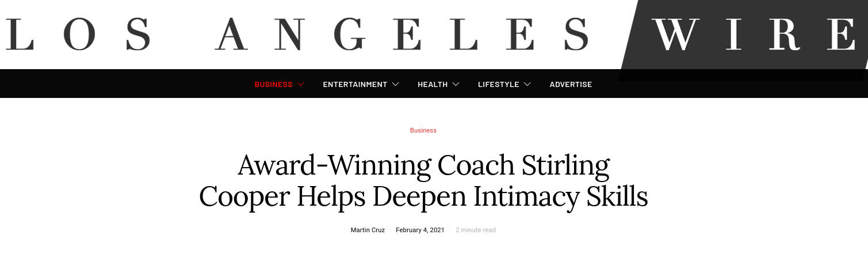Screen dimensions: 868x261
Task: Open the Lifestyle navigation menu
Action: click(x=498, y=85)
